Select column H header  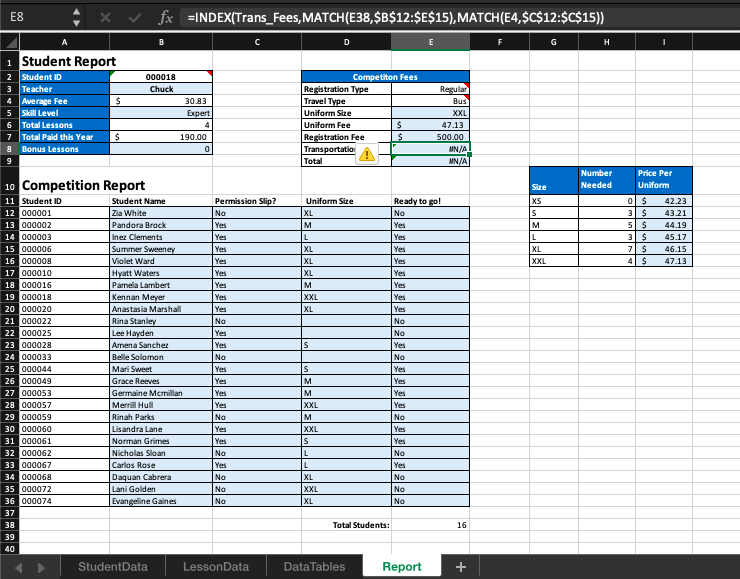pos(606,42)
